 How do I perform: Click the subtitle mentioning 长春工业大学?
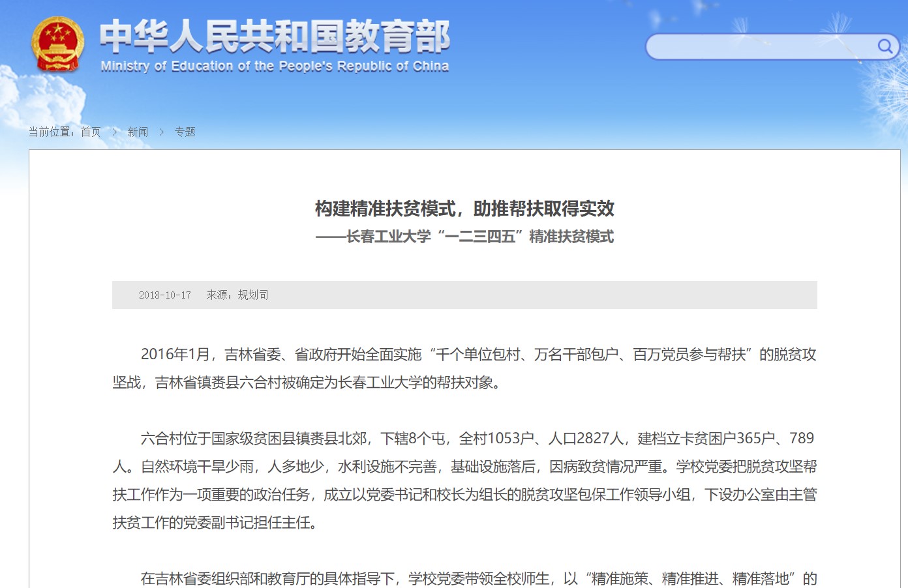click(464, 237)
